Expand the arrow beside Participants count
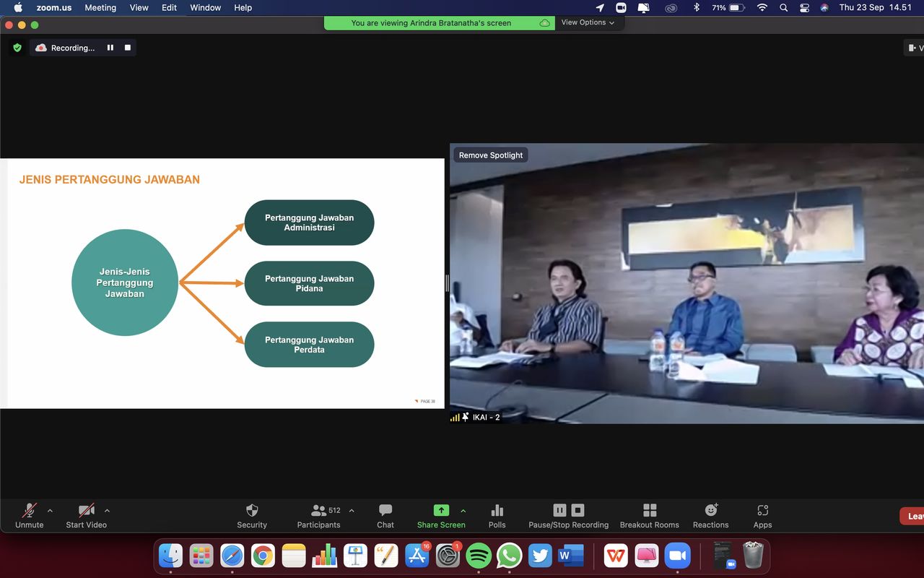This screenshot has width=924, height=578. tap(352, 511)
